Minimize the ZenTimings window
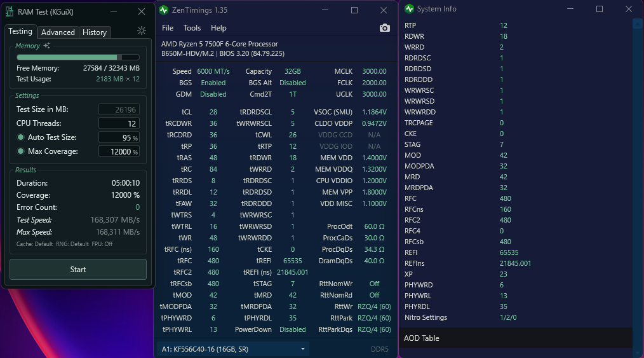Image resolution: width=644 pixels, height=358 pixels. [x=325, y=10]
